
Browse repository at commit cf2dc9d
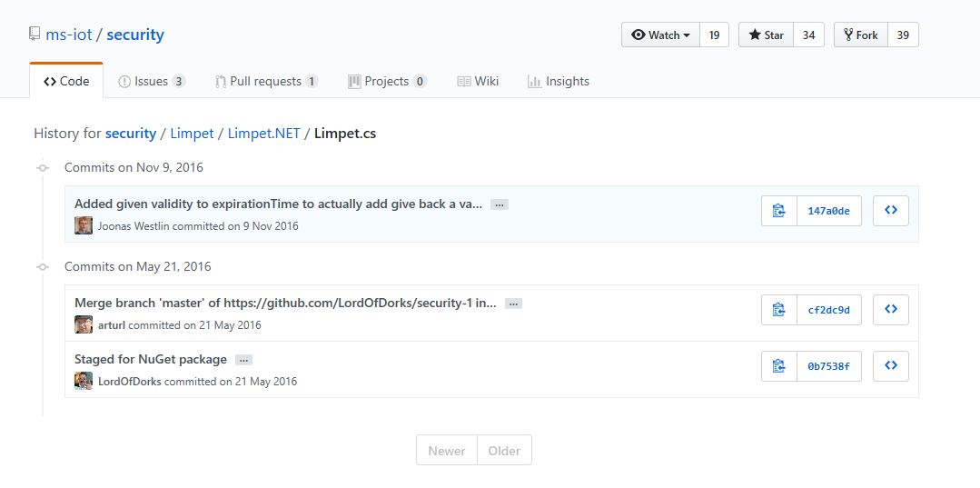(890, 310)
